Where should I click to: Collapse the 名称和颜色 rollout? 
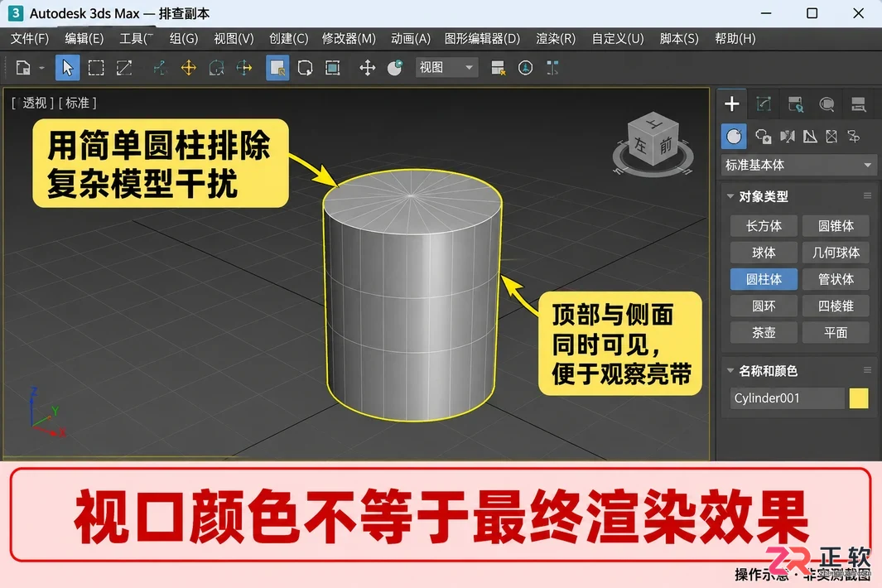(x=730, y=371)
